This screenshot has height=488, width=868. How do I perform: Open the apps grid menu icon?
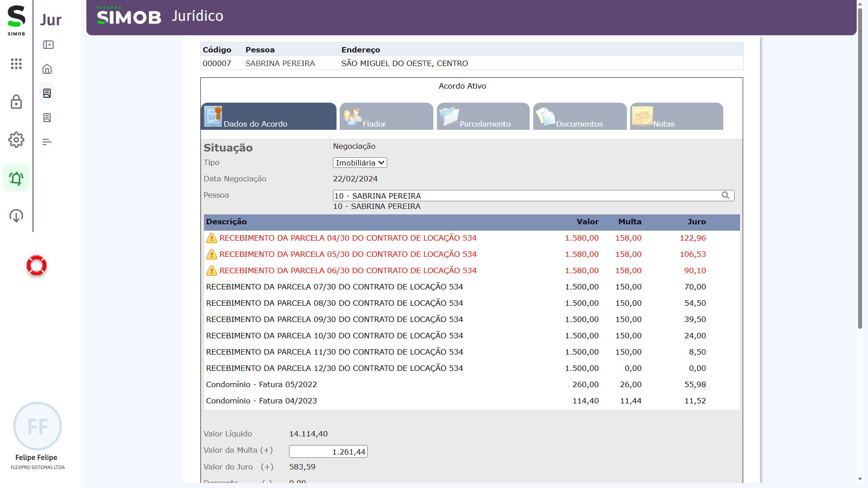pyautogui.click(x=16, y=64)
